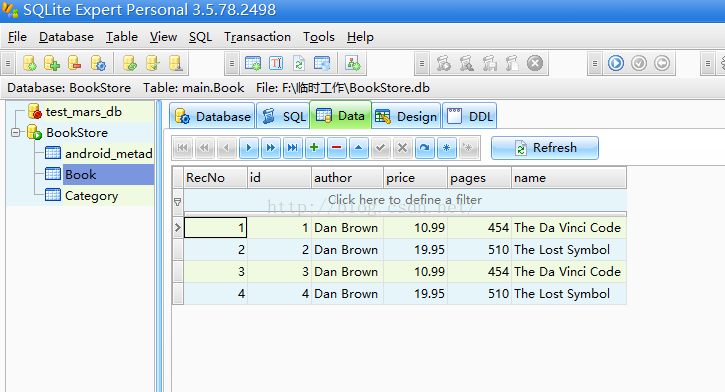Open the File menu
725x392 pixels.
pos(18,37)
